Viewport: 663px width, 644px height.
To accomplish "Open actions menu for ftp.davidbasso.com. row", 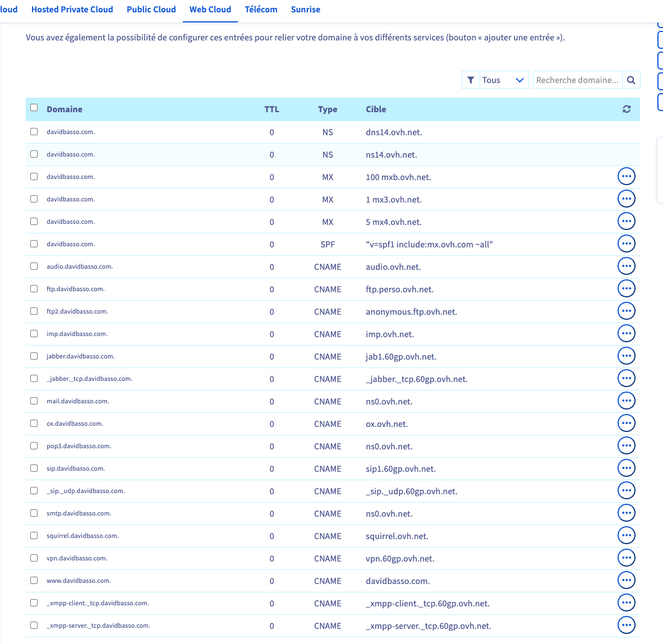I will tap(626, 289).
